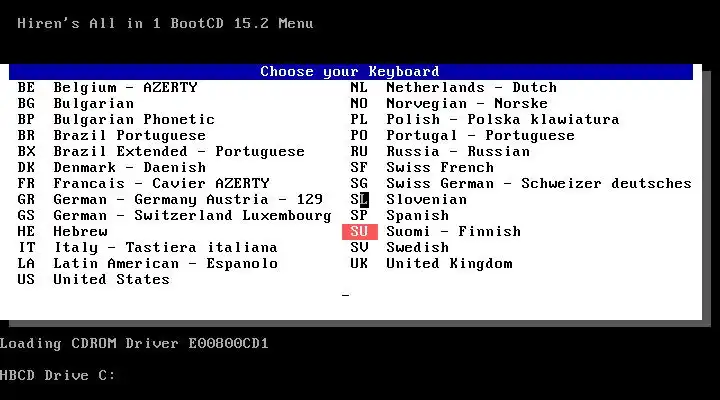The height and width of the screenshot is (400, 720).
Task: Select PO Portugal - Portuguese layout
Action: coord(462,135)
